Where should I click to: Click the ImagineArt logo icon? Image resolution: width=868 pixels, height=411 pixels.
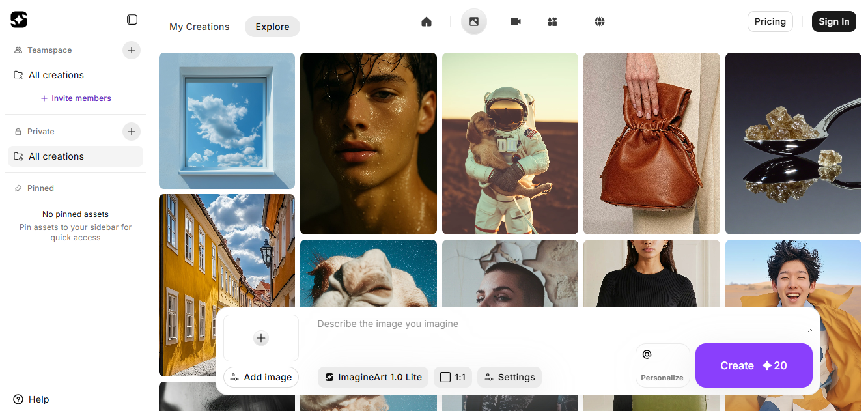click(19, 20)
